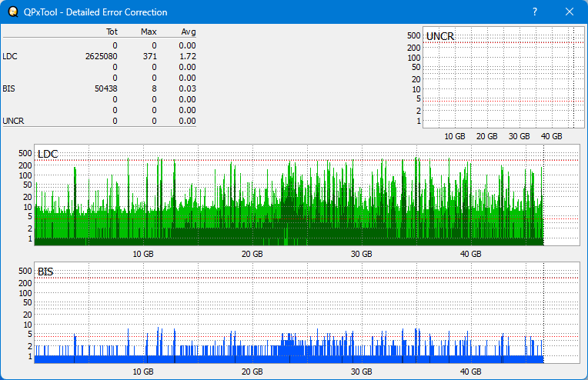
Task: Select the UNCR row label in statistics table
Action: tap(13, 121)
